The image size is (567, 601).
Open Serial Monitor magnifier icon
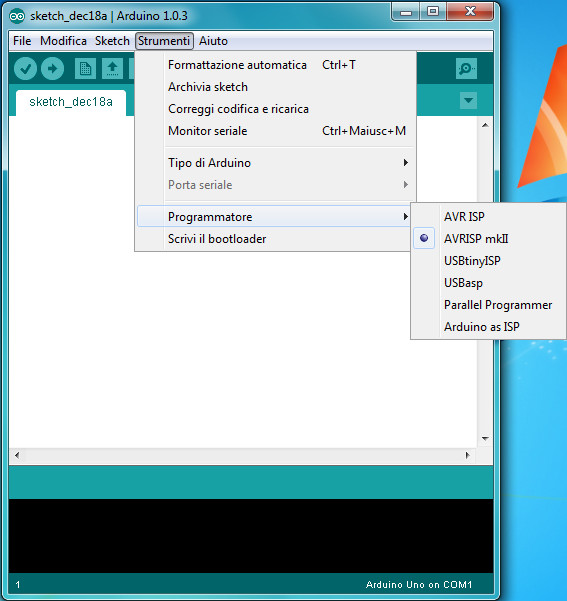coord(466,69)
